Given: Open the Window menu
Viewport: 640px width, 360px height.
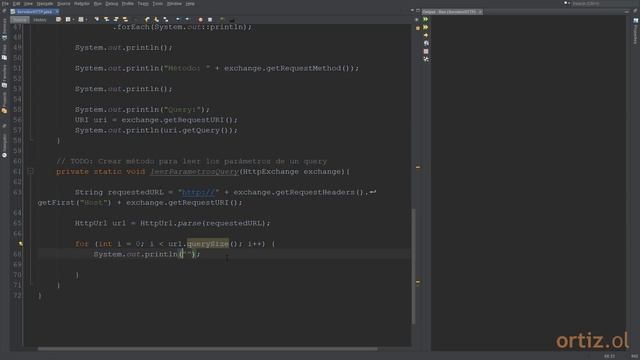Looking at the screenshot, I should point(174,4).
